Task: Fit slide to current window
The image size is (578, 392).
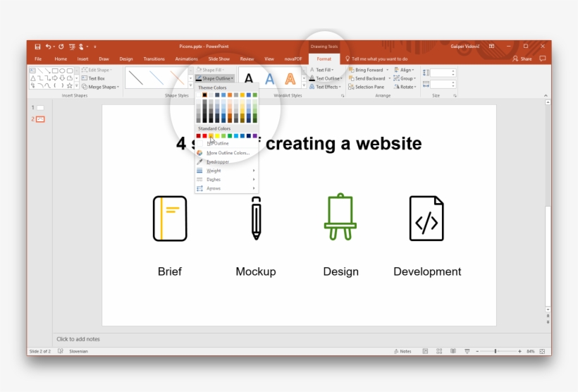Action: pyautogui.click(x=542, y=351)
